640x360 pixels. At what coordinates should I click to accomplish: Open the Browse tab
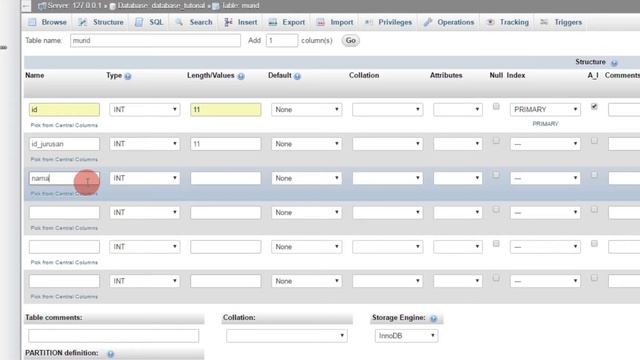click(47, 22)
